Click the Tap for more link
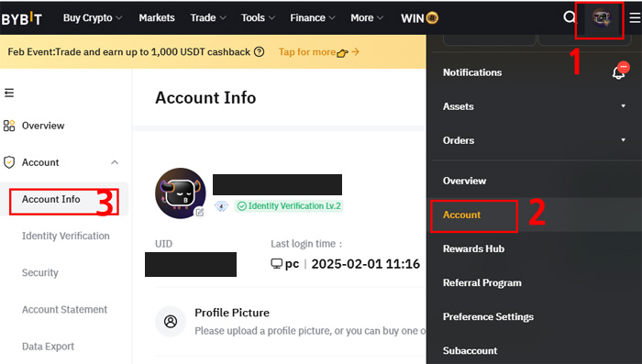Viewport: 642px width, 364px height. click(319, 52)
